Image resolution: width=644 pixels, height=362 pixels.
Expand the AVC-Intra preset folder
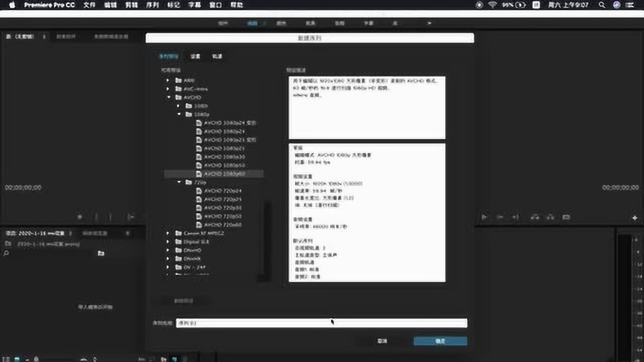(169, 89)
